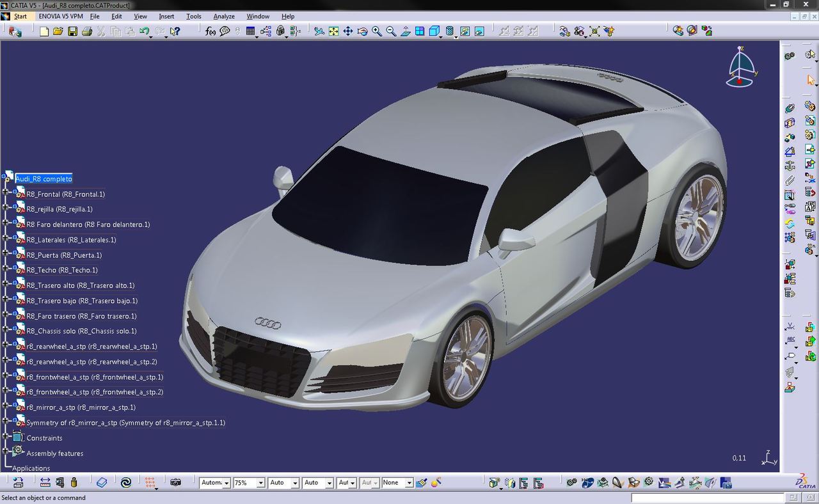Click the Zoom Out magnifier

pyautogui.click(x=391, y=31)
